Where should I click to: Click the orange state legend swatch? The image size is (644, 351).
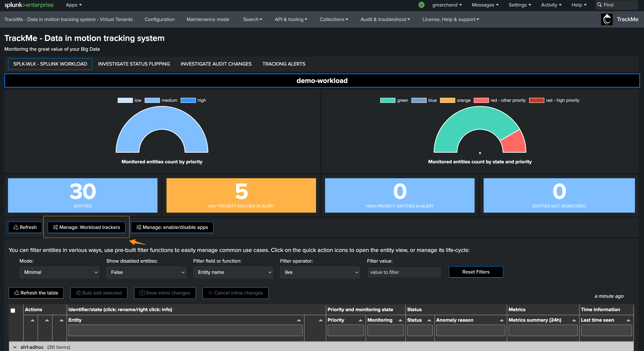[447, 100]
